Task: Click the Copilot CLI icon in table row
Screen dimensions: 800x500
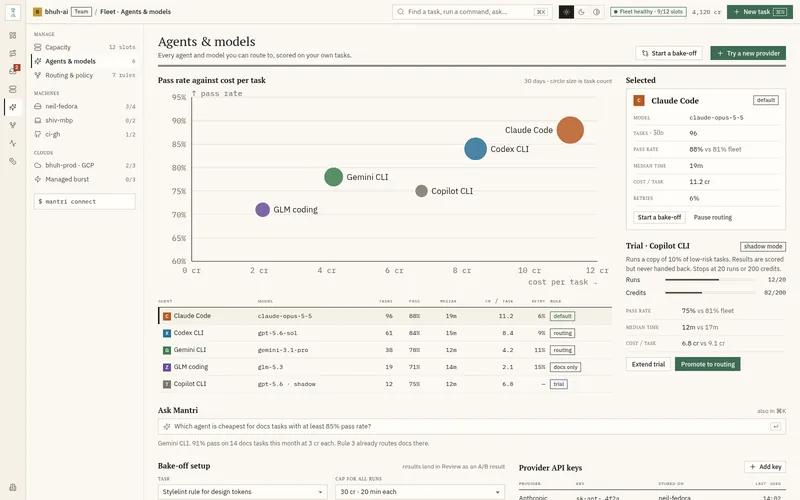Action: 166,384
